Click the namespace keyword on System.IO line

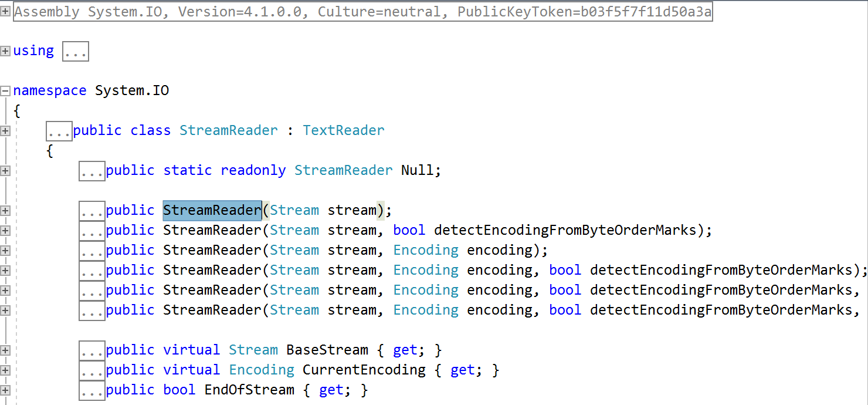point(50,90)
